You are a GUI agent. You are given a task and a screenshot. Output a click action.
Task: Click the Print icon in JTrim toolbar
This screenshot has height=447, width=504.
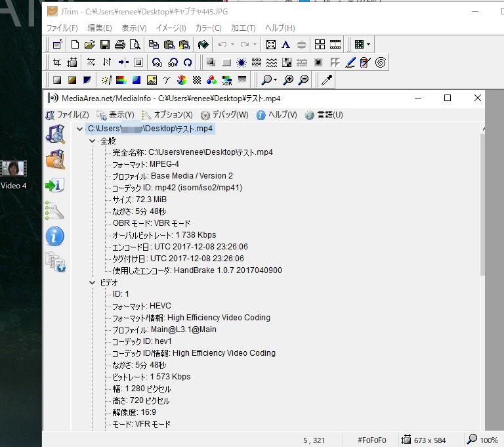pyautogui.click(x=120, y=45)
